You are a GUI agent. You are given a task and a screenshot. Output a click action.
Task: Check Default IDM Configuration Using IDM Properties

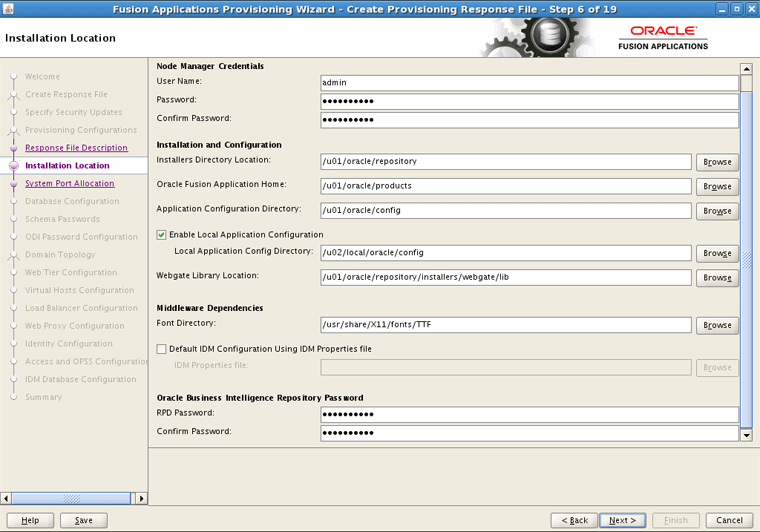pos(161,349)
